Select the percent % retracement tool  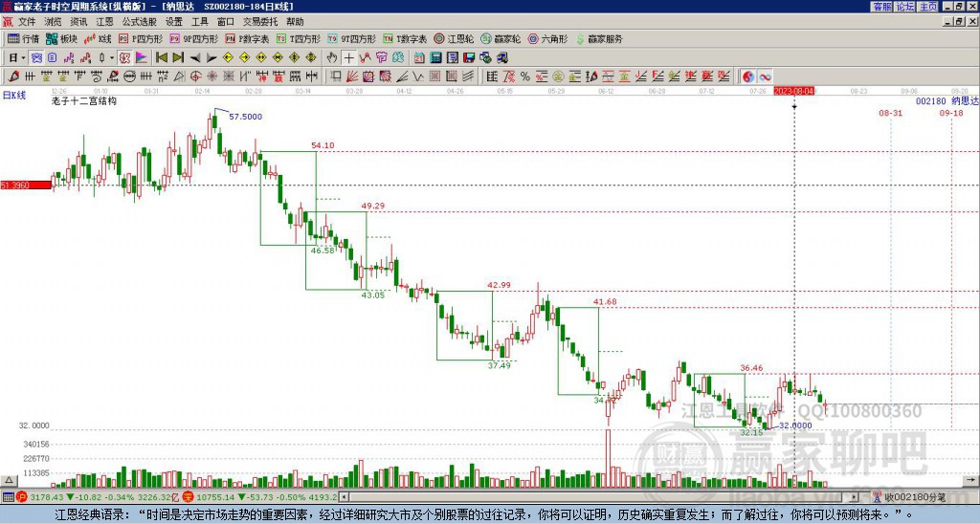coord(525,76)
